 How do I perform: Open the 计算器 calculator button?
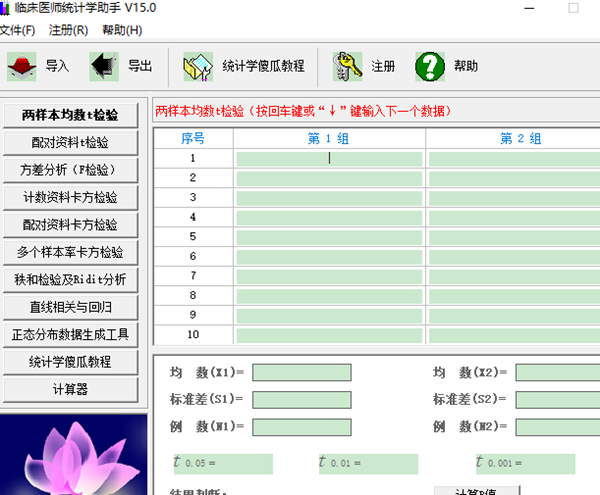click(70, 389)
